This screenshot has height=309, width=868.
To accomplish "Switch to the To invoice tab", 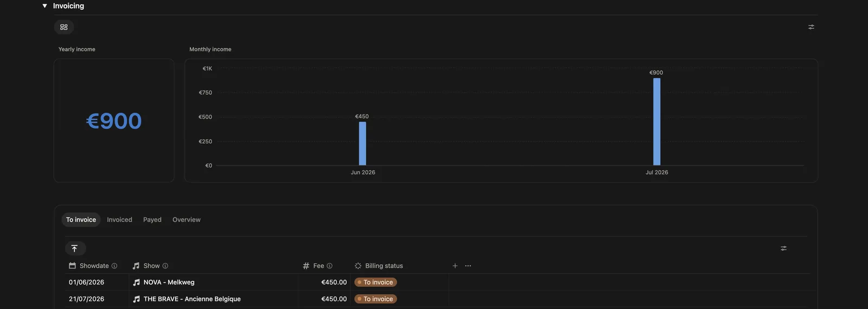I will (x=81, y=220).
